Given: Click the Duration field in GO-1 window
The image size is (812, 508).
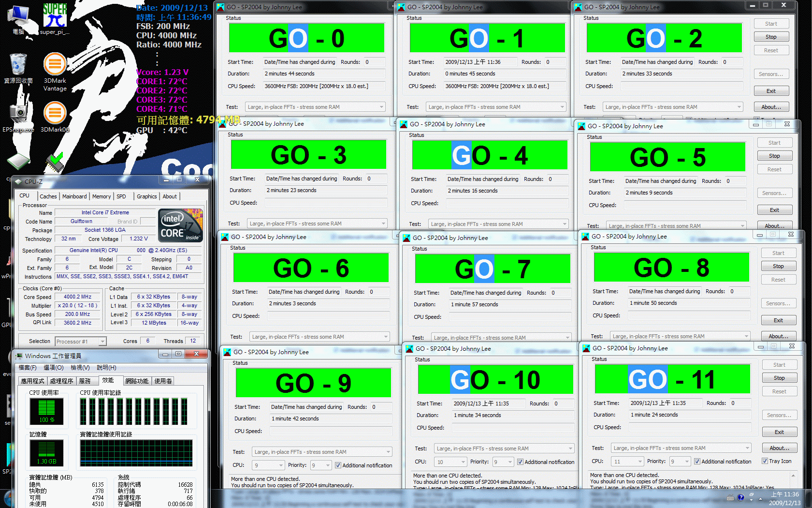Looking at the screenshot, I should pos(505,74).
